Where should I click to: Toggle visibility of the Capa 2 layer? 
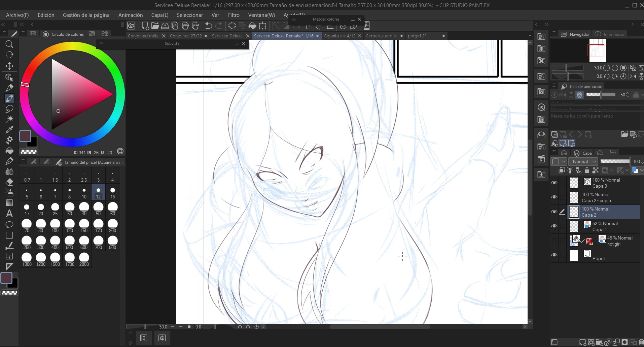tap(554, 212)
